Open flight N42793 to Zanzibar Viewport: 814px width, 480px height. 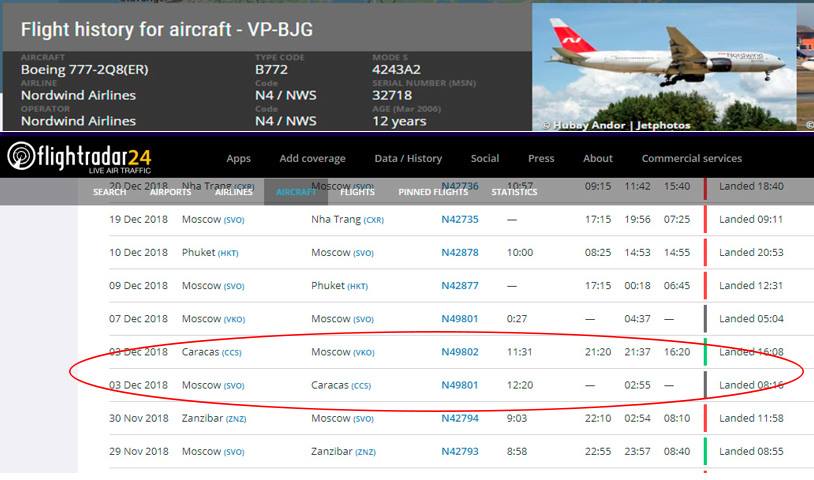tap(460, 451)
